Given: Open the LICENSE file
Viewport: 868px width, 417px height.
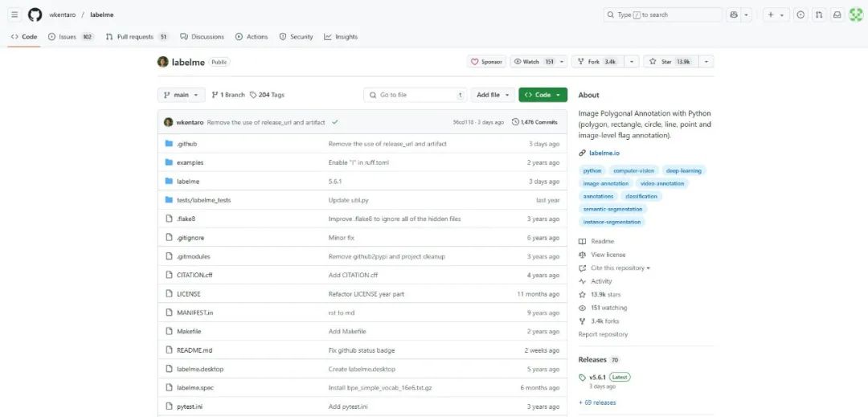Looking at the screenshot, I should pos(189,294).
